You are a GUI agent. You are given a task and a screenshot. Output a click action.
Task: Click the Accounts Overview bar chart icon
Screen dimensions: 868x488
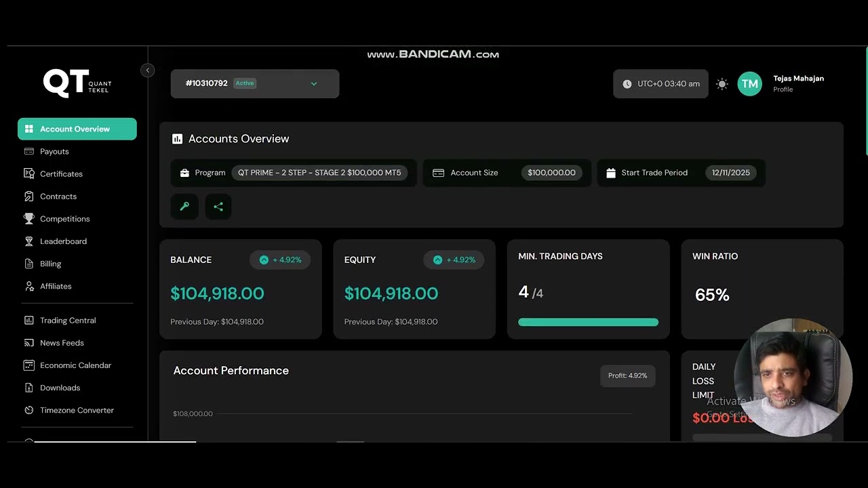tap(178, 139)
